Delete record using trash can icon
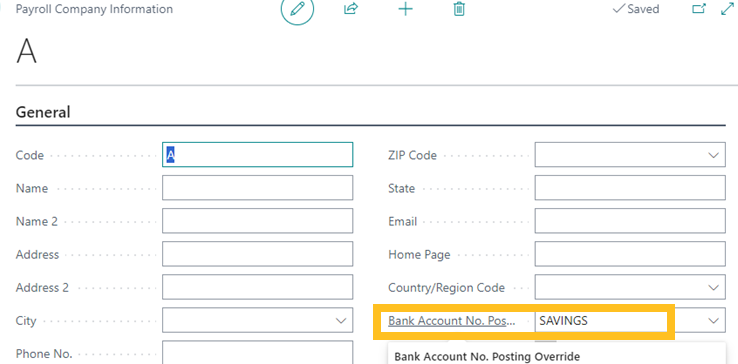Viewport: 738px width, 364px height. tap(459, 9)
